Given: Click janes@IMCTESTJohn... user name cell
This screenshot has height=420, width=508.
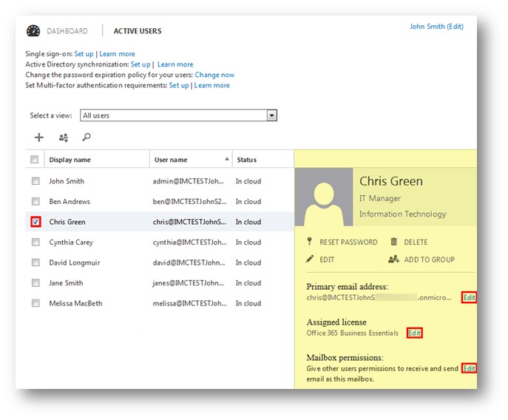Looking at the screenshot, I should tap(189, 283).
